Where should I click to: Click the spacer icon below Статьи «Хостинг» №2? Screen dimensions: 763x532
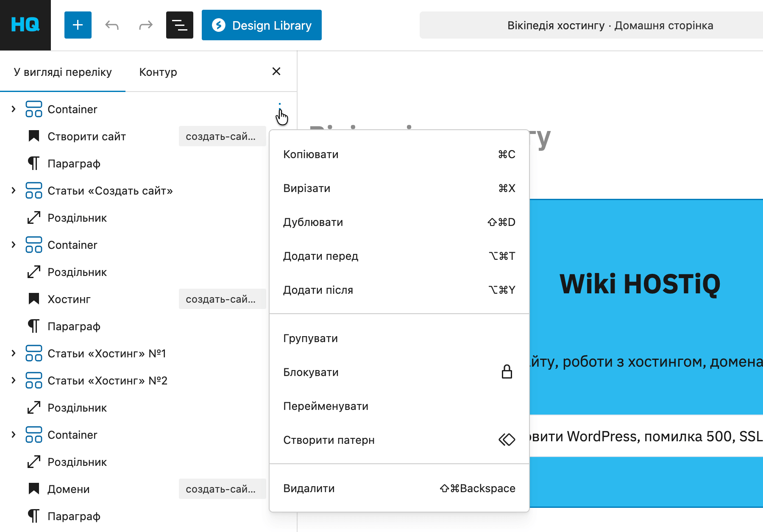coord(34,407)
